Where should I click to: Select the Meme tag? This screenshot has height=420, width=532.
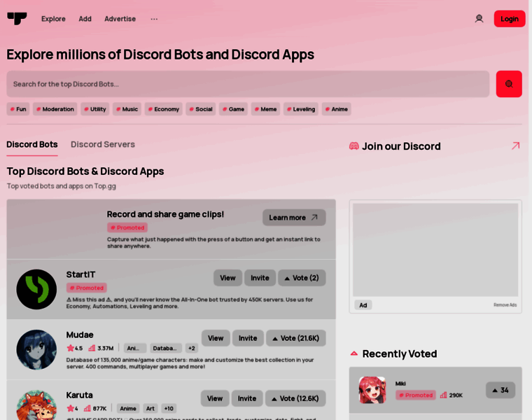click(x=266, y=109)
